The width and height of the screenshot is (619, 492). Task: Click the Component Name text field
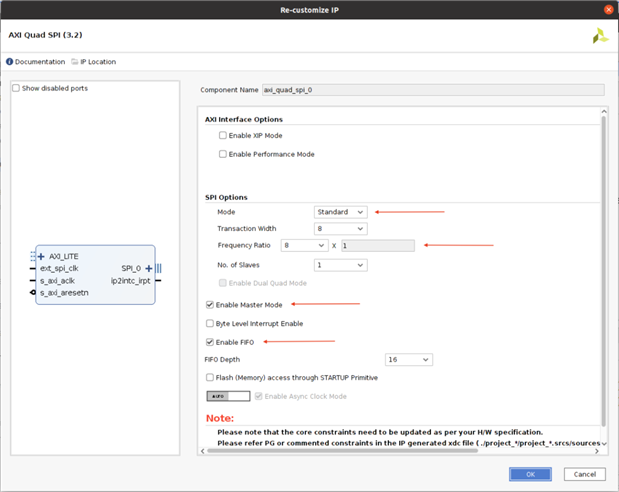click(433, 89)
